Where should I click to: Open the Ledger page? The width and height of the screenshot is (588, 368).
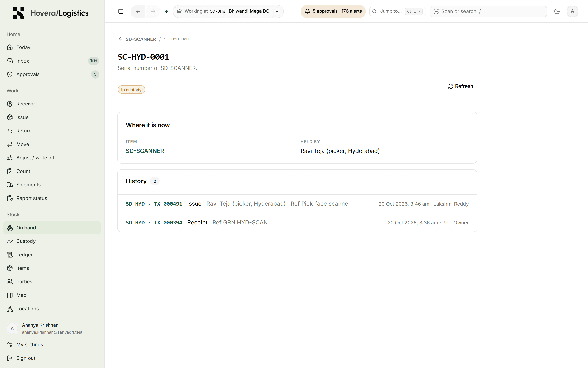tap(52, 255)
